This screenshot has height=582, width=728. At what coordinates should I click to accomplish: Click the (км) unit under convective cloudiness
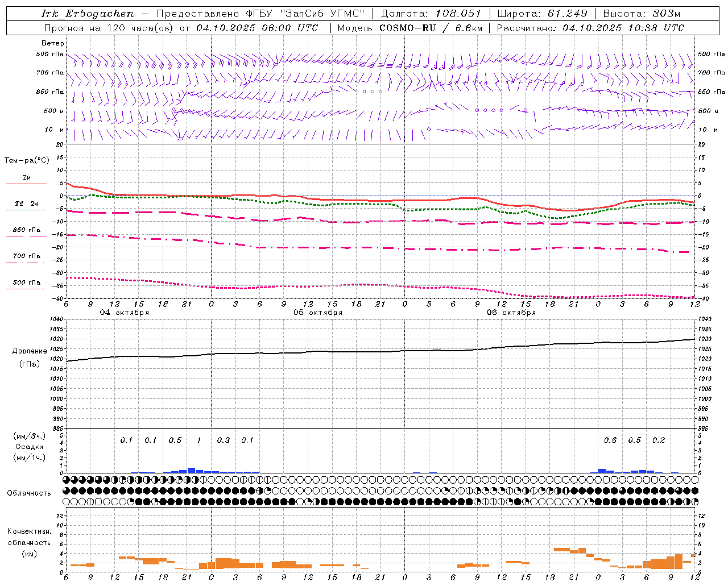tap(29, 554)
